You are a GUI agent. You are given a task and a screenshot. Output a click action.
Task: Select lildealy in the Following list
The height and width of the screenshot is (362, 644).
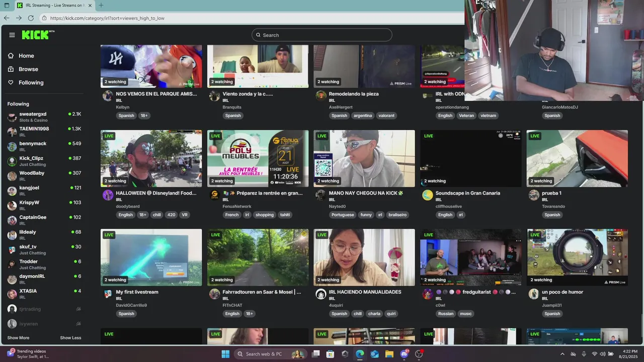click(x=44, y=235)
